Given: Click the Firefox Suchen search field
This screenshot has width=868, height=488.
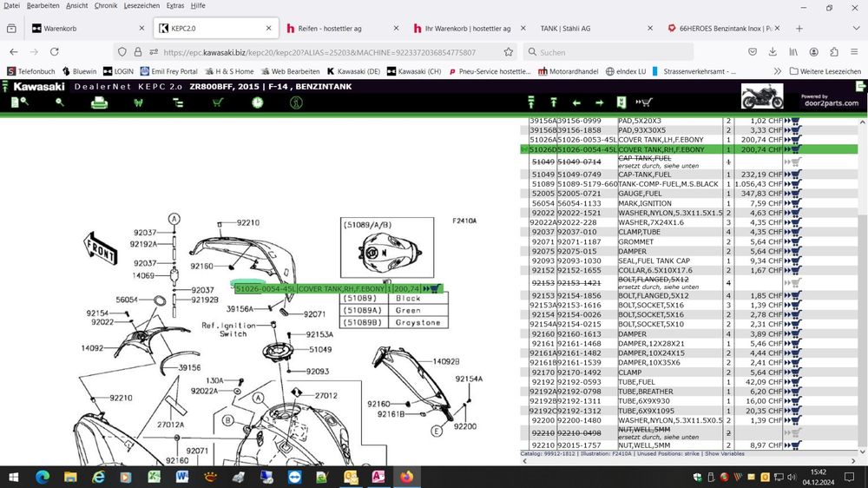Looking at the screenshot, I should (608, 52).
